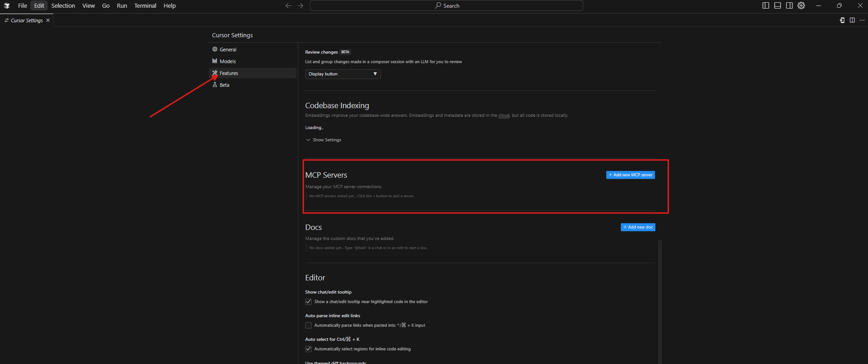Image resolution: width=868 pixels, height=364 pixels.
Task: Open the Help menu
Action: coord(169,5)
